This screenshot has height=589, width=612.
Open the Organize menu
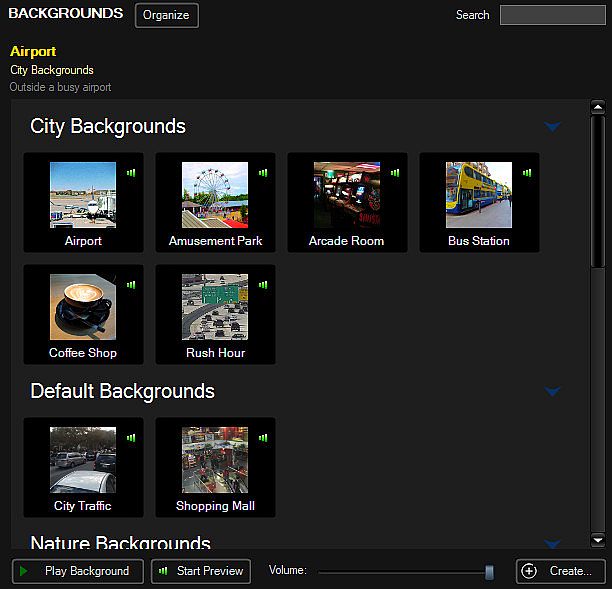coord(167,15)
